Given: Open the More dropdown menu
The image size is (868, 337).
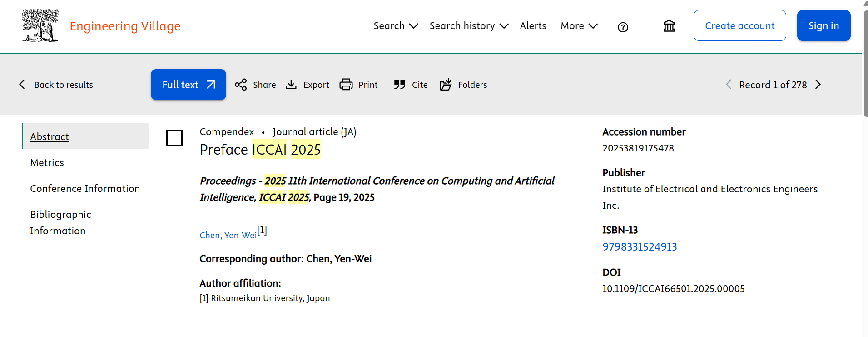Looking at the screenshot, I should 579,26.
